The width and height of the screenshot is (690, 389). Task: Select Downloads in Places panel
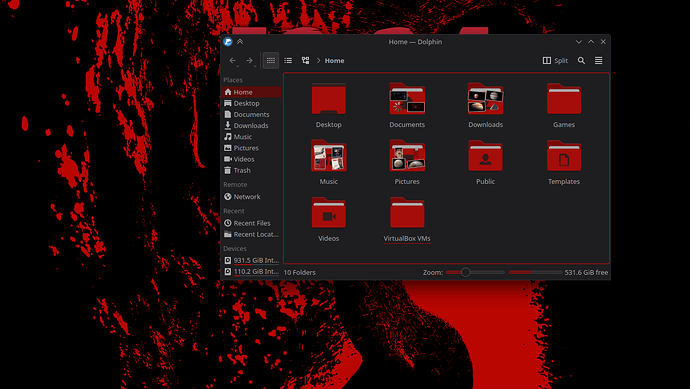(251, 125)
